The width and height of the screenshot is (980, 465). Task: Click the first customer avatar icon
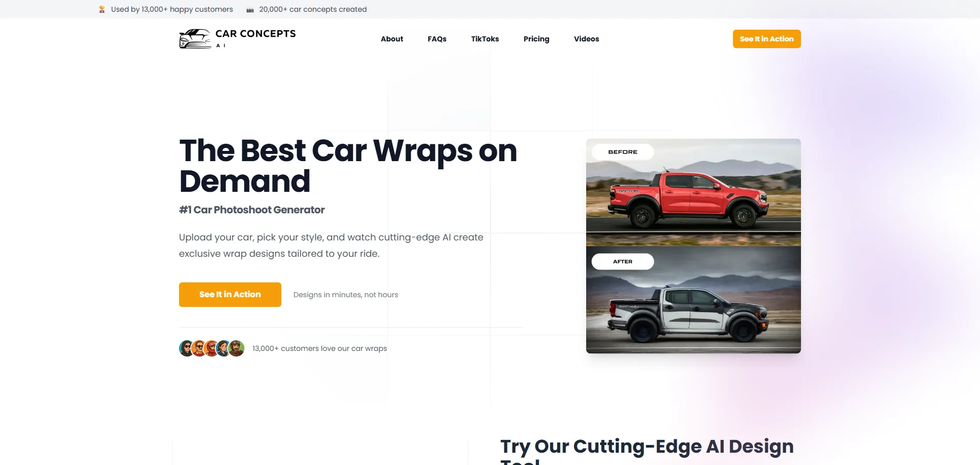click(187, 348)
